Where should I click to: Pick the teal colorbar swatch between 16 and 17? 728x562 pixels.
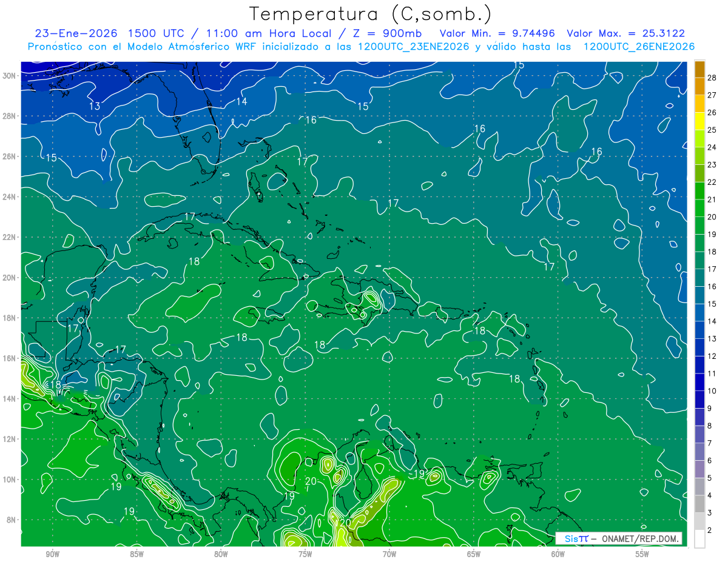click(699, 278)
